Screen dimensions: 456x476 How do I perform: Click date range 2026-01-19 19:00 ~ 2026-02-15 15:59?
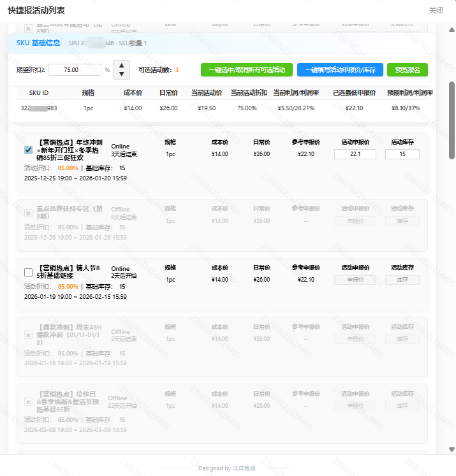point(75,296)
